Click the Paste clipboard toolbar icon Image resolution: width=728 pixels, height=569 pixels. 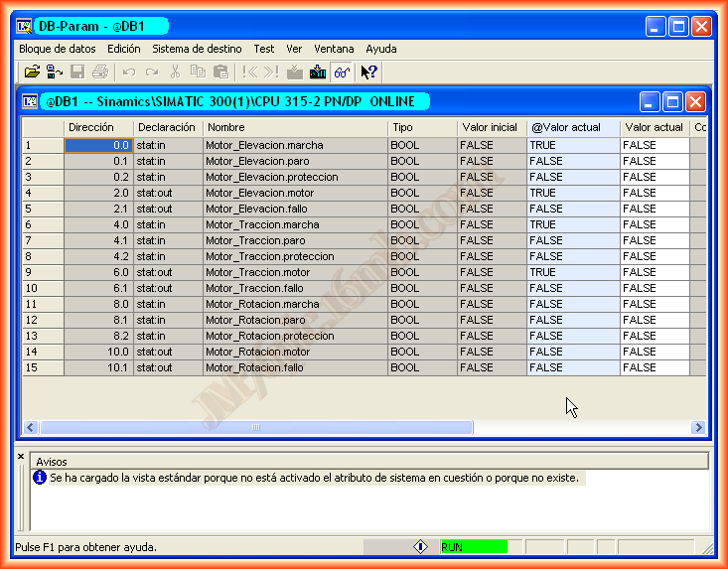pos(220,71)
